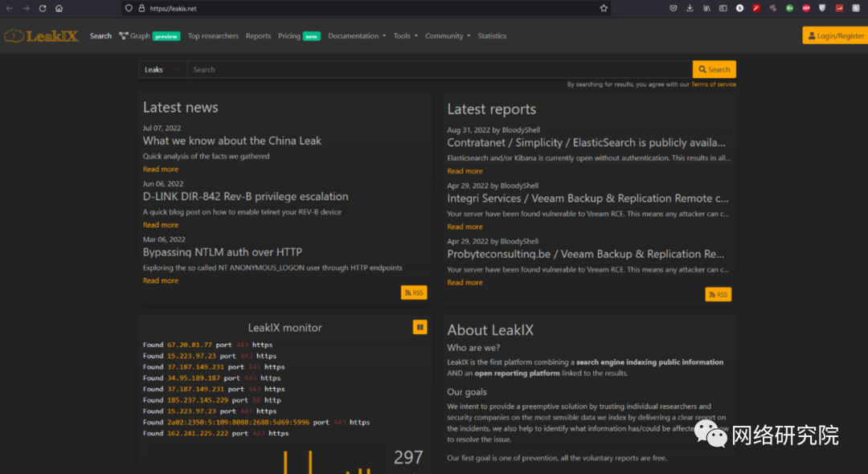Click the Login/Register button
The height and width of the screenshot is (474, 868).
[835, 35]
